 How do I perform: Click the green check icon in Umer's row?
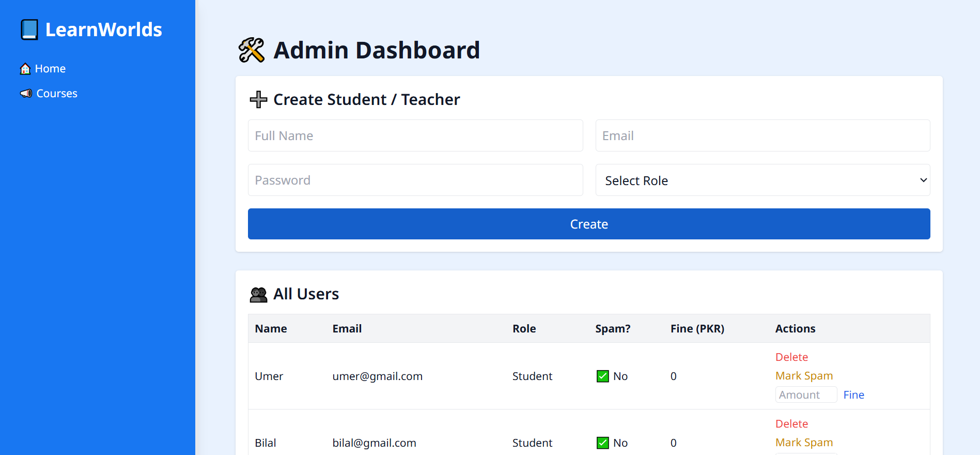coord(602,376)
